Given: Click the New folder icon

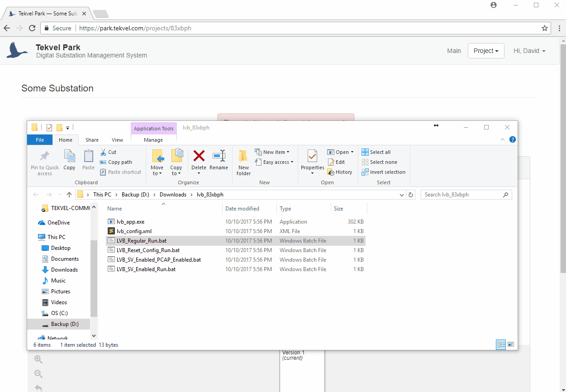Looking at the screenshot, I should click(243, 156).
